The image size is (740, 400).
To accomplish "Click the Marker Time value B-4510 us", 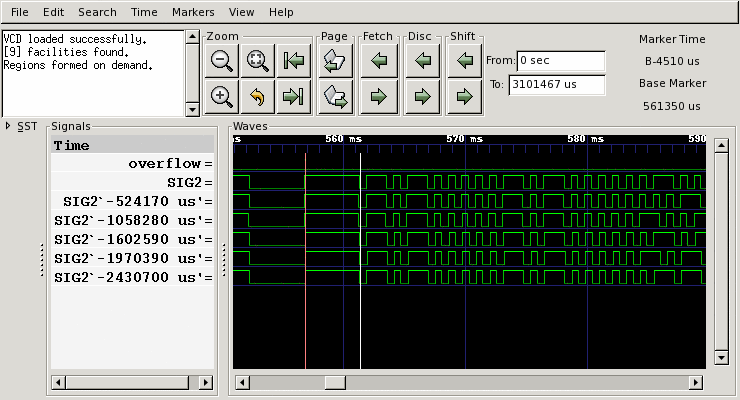I will pos(672,61).
